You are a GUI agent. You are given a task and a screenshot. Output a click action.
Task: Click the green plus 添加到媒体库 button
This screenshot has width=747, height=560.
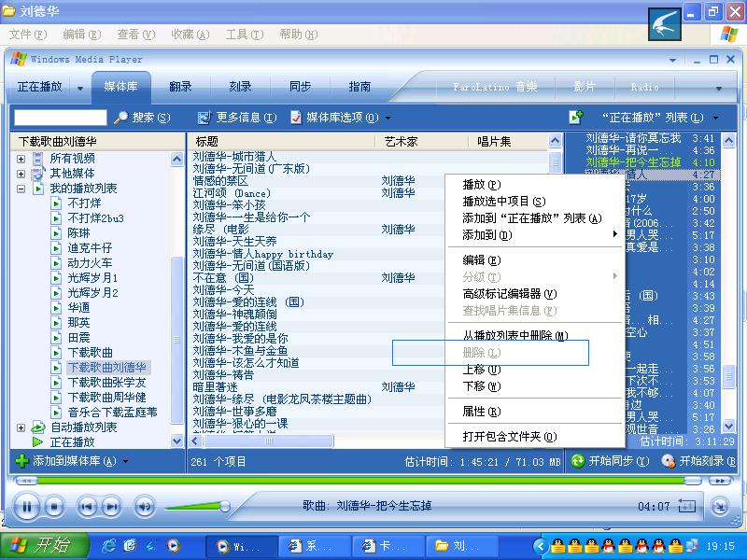point(22,461)
